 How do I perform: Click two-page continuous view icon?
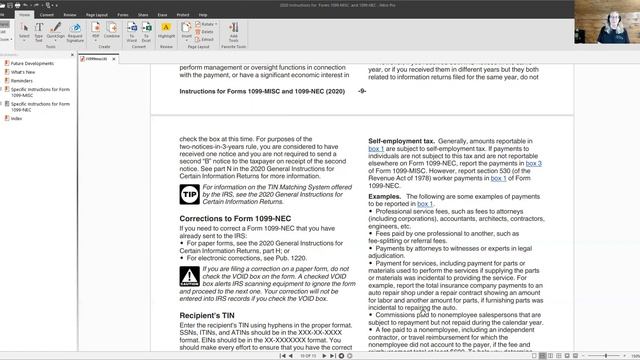pos(559,356)
